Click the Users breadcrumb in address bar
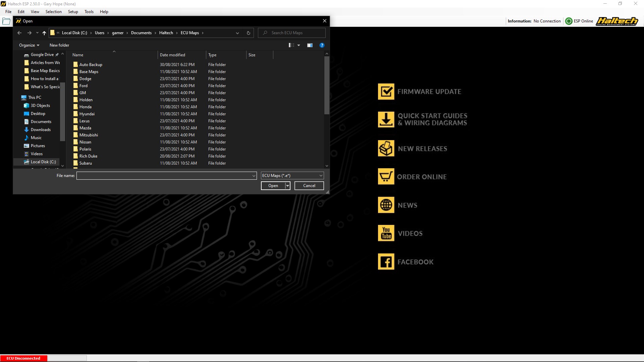Image resolution: width=644 pixels, height=362 pixels. click(x=99, y=33)
